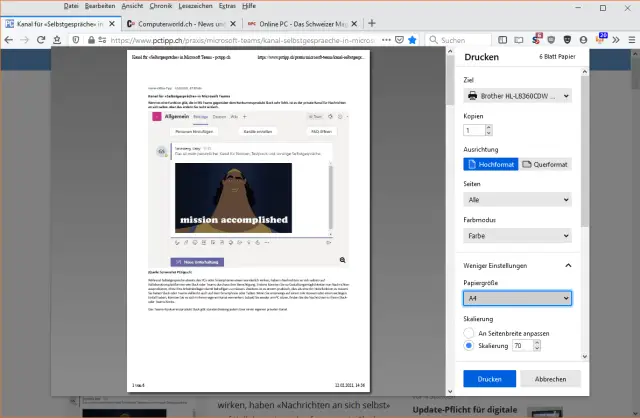640x418 pixels.
Task: Collapse the Weniger Einstellungen section
Action: (567, 266)
